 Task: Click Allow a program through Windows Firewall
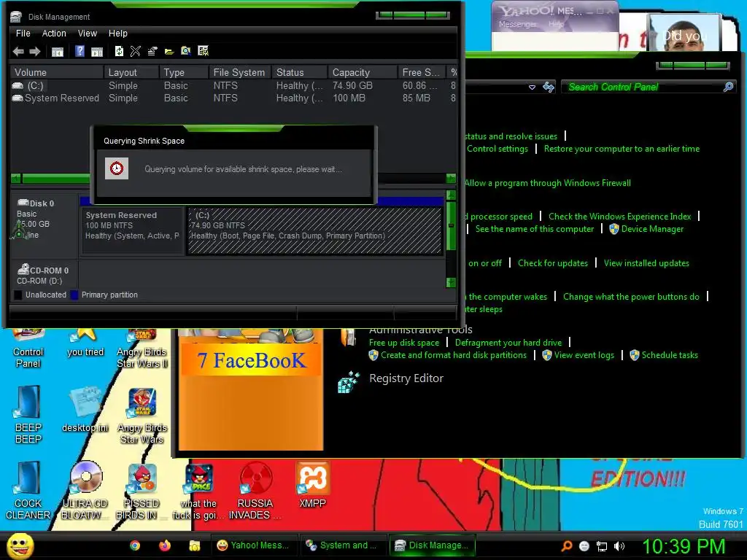pyautogui.click(x=547, y=183)
